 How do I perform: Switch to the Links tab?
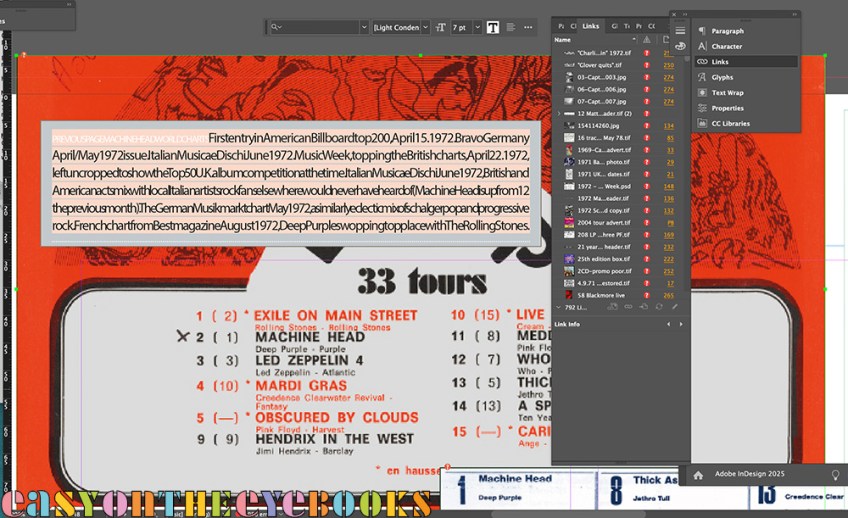[x=591, y=25]
